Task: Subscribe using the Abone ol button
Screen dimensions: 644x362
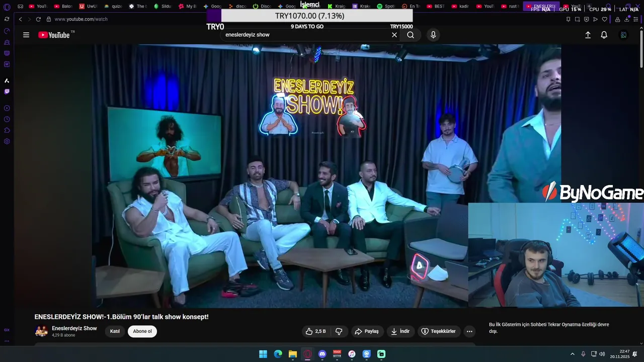Action: coord(142,331)
